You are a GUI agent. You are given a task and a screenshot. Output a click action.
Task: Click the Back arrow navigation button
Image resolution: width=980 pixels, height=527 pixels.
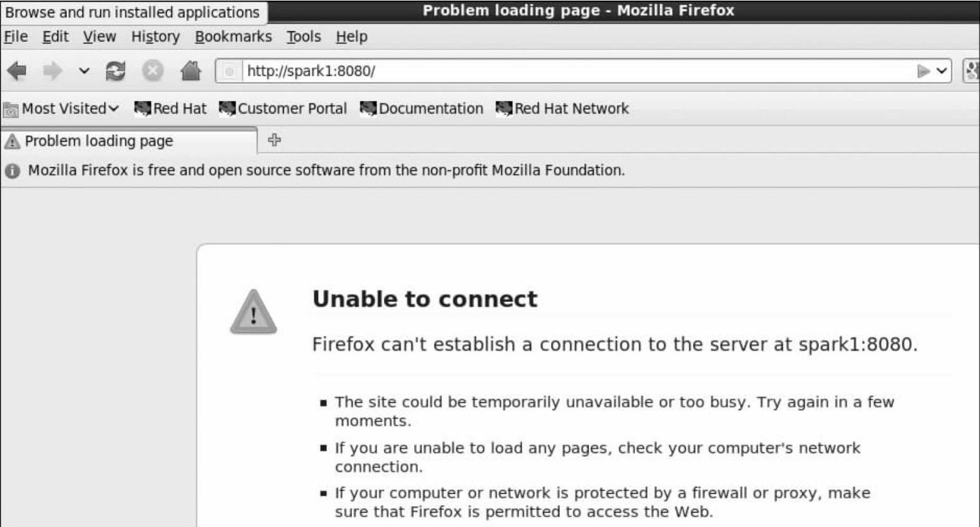pyautogui.click(x=17, y=71)
